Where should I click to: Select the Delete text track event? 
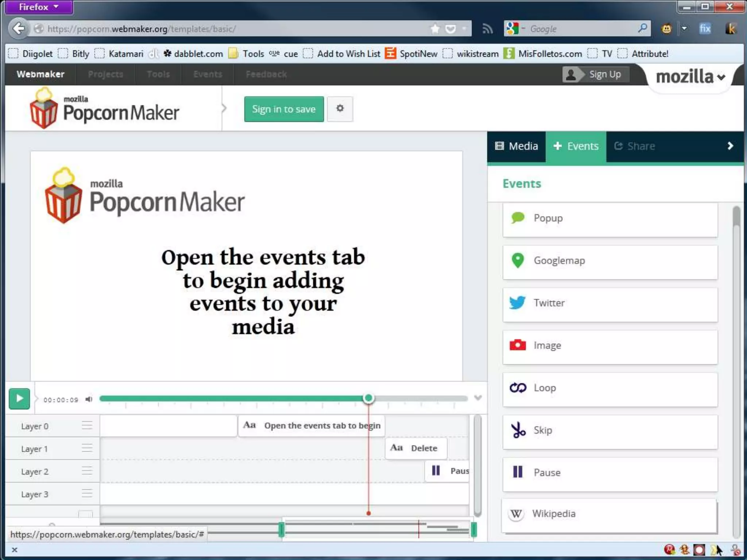[416, 448]
